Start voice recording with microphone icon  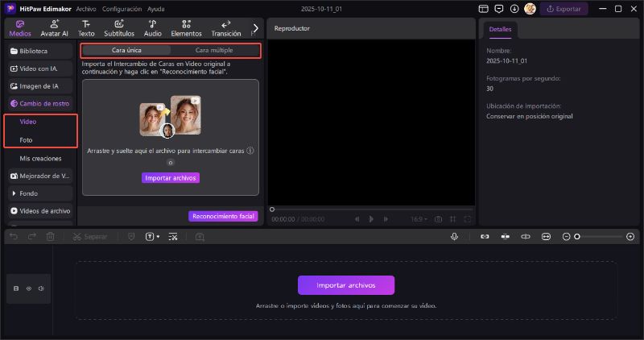coord(454,236)
